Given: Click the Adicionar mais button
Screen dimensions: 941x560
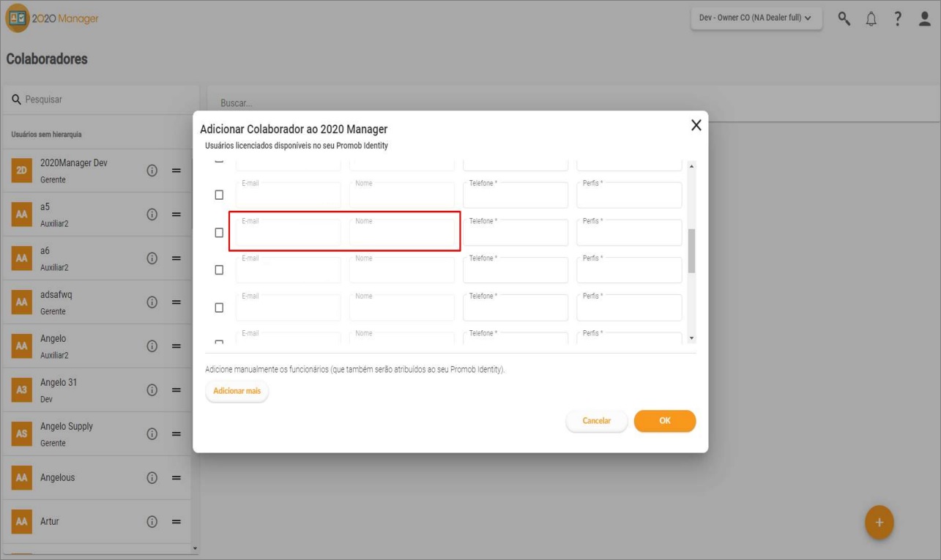Looking at the screenshot, I should click(237, 391).
